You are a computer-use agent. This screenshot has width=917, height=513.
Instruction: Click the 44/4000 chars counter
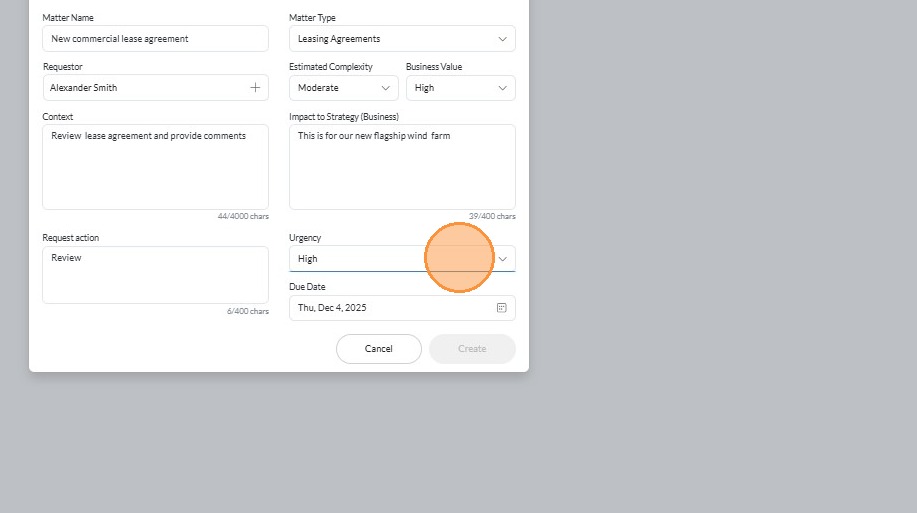[243, 216]
